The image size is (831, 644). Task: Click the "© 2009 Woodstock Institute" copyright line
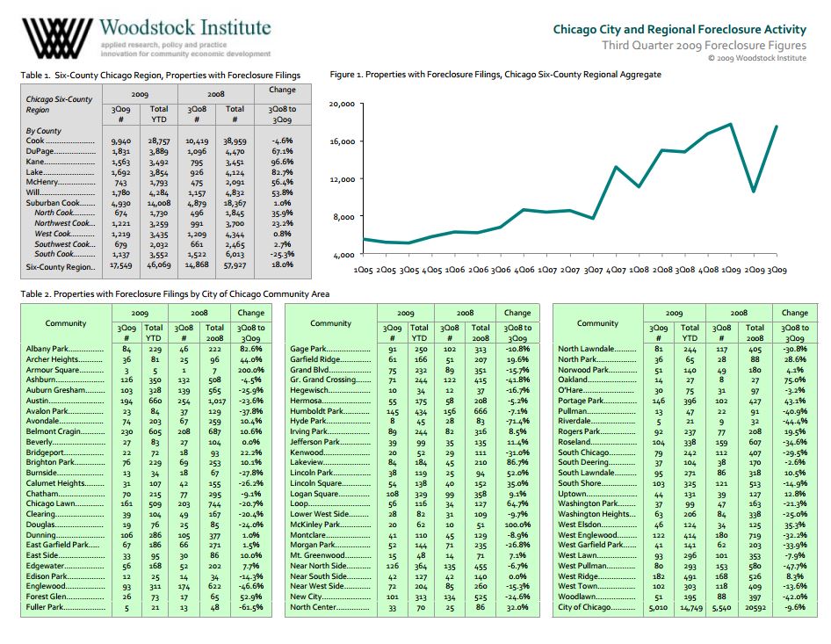point(757,58)
